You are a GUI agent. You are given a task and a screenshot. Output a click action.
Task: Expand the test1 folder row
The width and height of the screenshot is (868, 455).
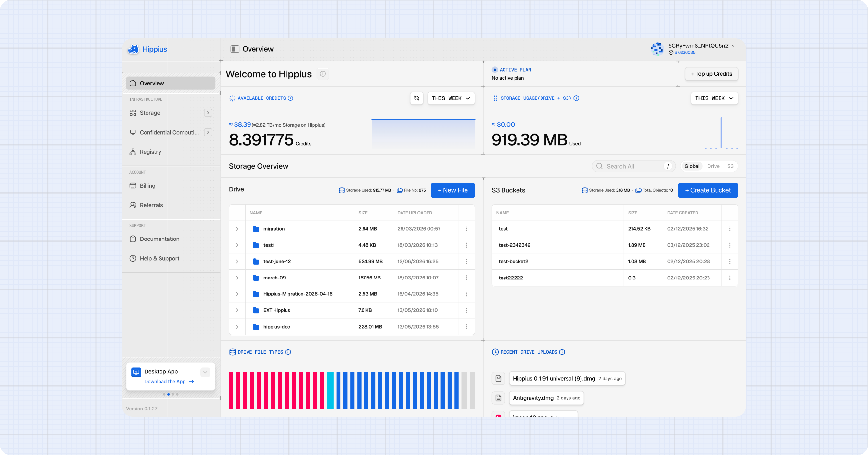(x=237, y=245)
